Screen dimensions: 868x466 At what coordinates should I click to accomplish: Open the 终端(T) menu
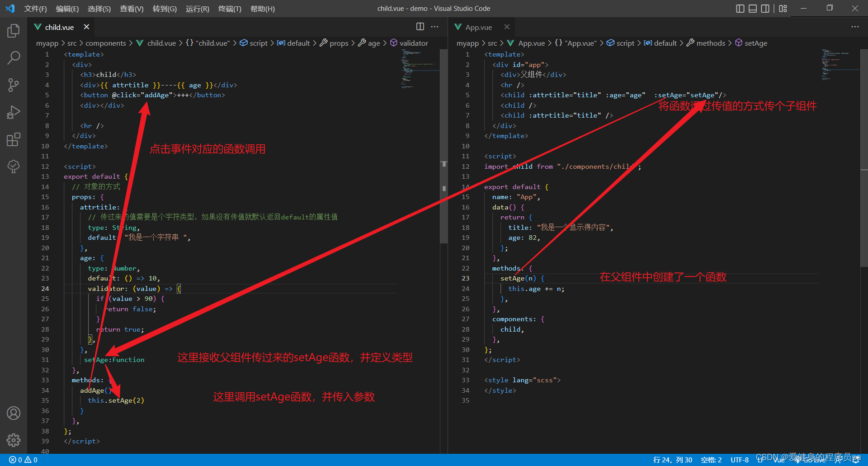[230, 9]
